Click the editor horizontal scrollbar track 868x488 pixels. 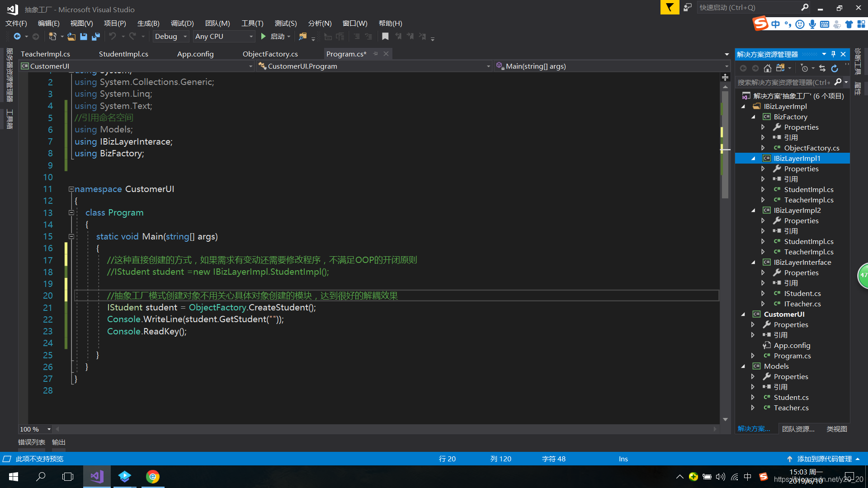coord(387,429)
